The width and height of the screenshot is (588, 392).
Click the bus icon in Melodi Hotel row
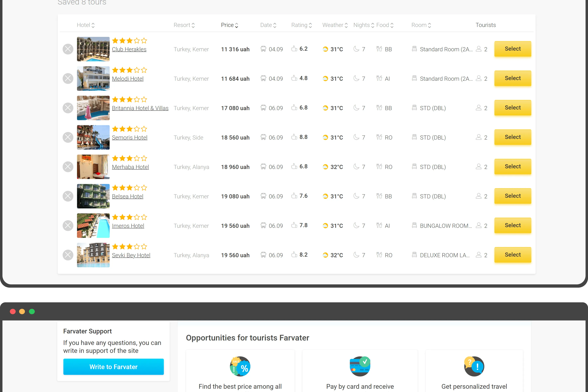[263, 78]
